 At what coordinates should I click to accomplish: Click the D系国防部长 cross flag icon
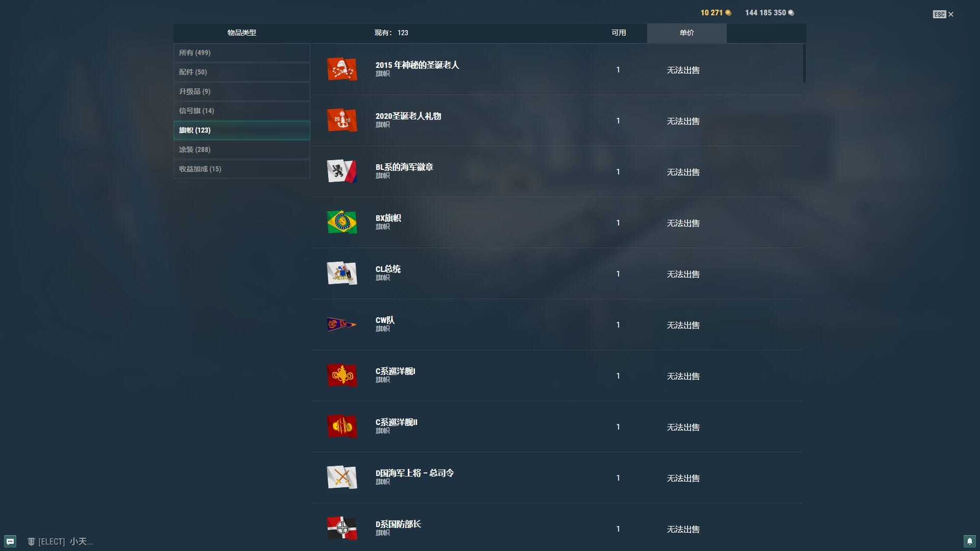341,529
